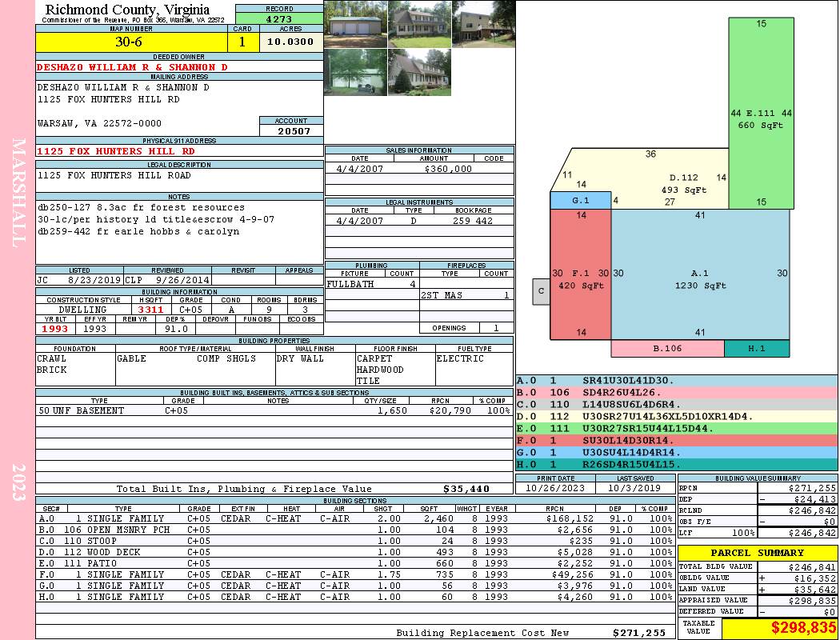The height and width of the screenshot is (640, 840).
Task: Click the acres value 10.0300
Action: [290, 42]
